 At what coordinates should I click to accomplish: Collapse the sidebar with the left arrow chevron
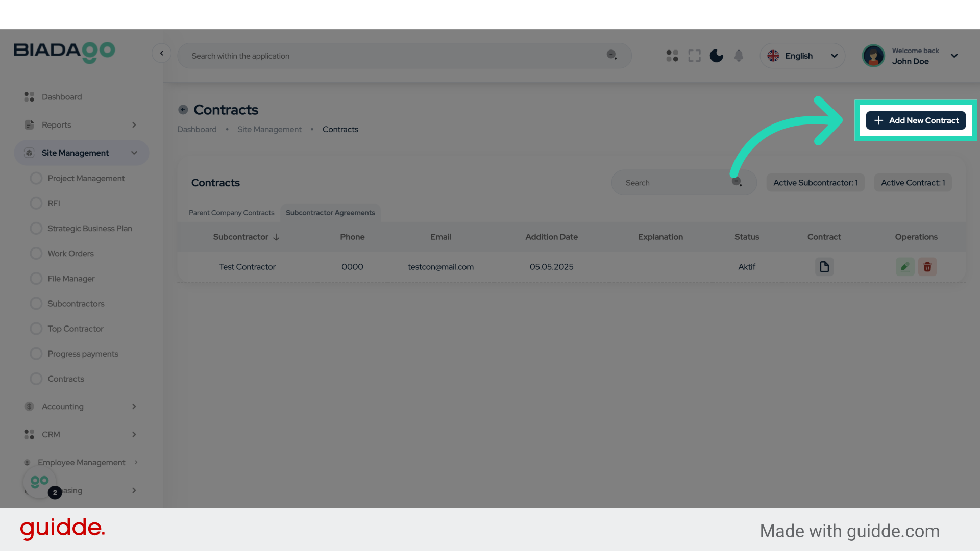point(162,53)
